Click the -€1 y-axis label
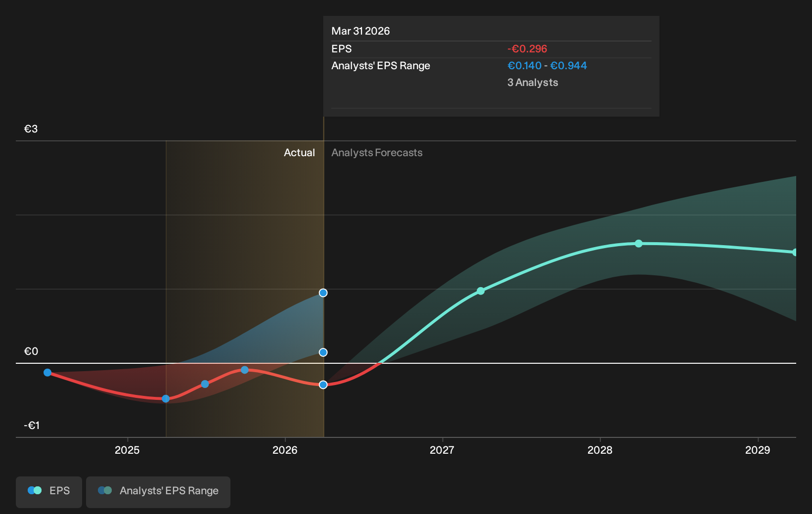Image resolution: width=812 pixels, height=514 pixels. 32,426
